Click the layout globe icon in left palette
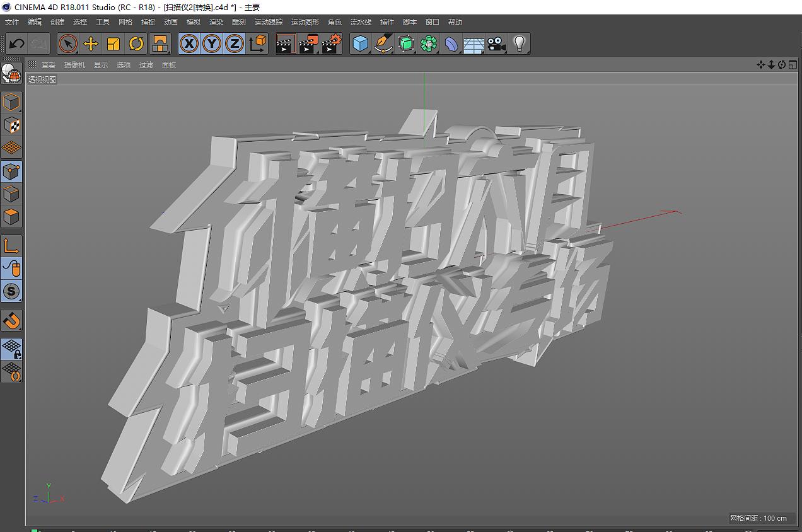 coord(11,74)
